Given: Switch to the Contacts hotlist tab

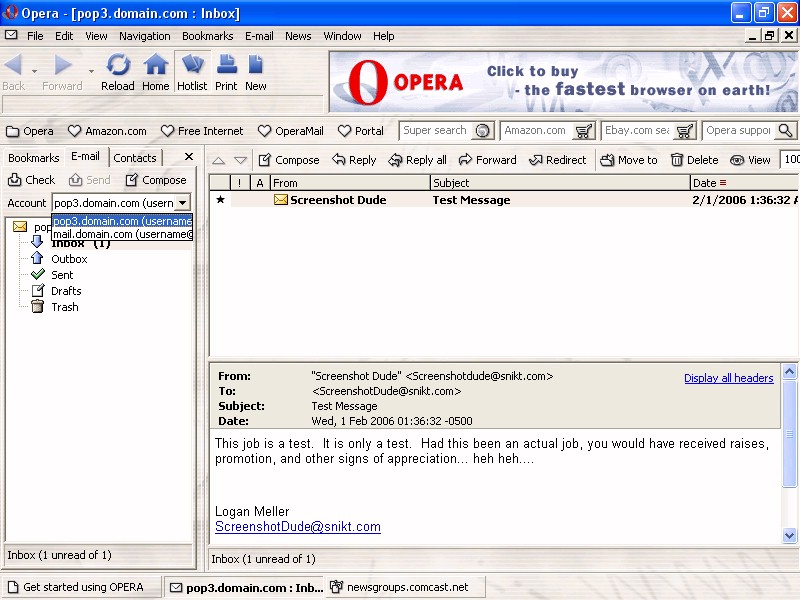Looking at the screenshot, I should click(135, 158).
